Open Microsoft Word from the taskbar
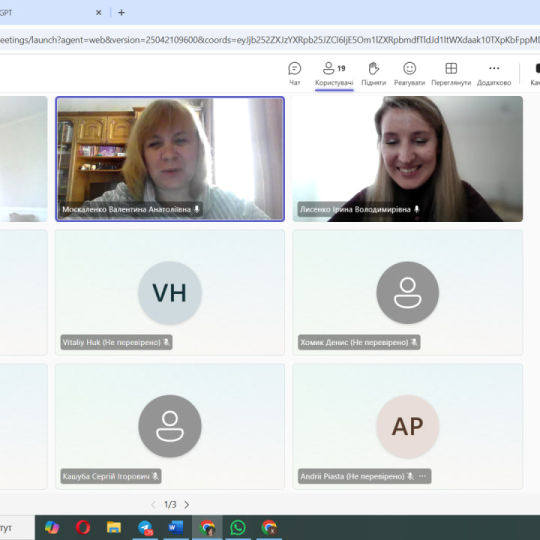The image size is (540, 540). pyautogui.click(x=176, y=527)
